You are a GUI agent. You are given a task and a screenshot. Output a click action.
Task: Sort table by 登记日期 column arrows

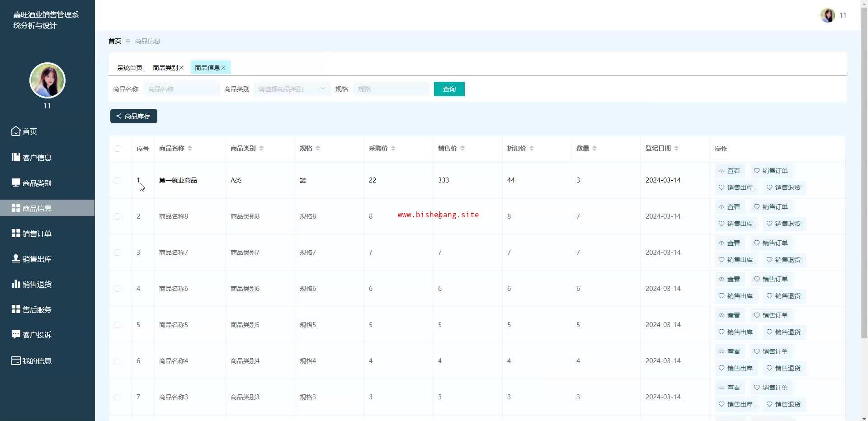[x=676, y=148]
